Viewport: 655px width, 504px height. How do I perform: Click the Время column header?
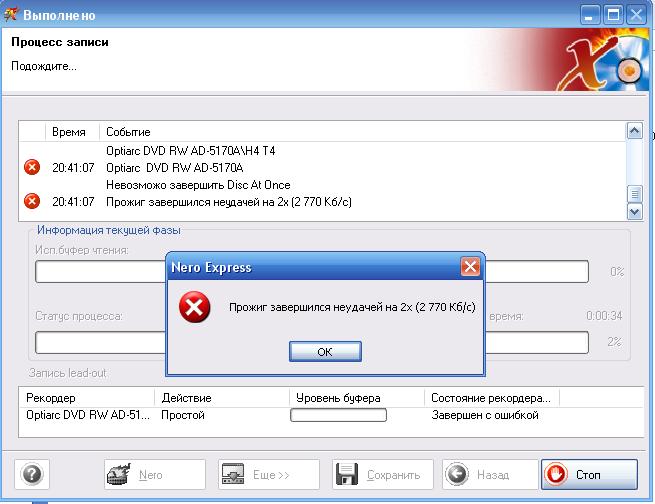coord(72,132)
